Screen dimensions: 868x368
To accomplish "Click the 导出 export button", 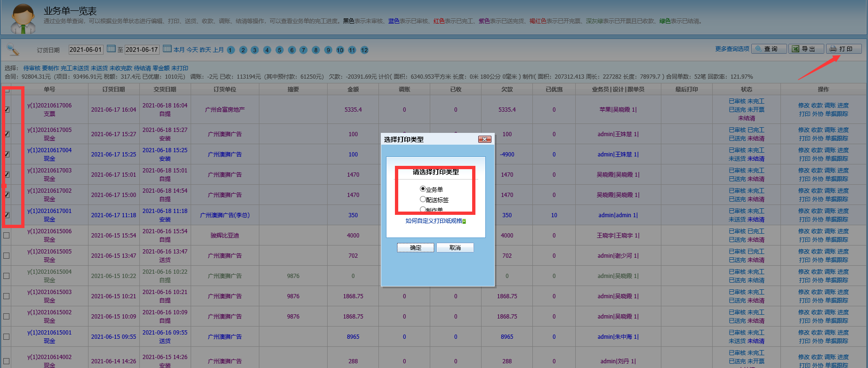I will coord(806,49).
